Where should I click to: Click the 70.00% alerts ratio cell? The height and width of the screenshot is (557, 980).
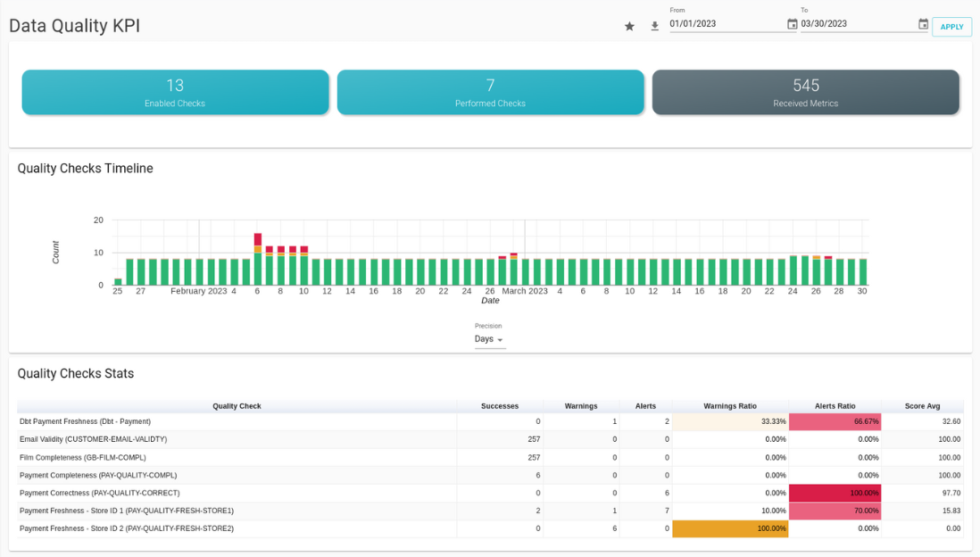pyautogui.click(x=835, y=511)
